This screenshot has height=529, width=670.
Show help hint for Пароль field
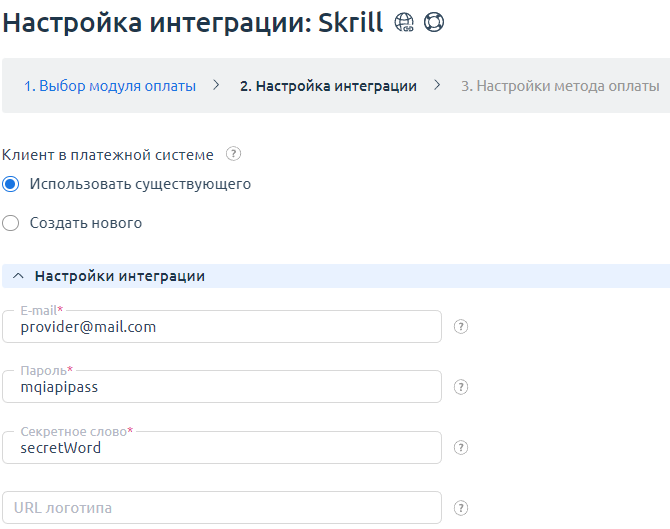461,387
